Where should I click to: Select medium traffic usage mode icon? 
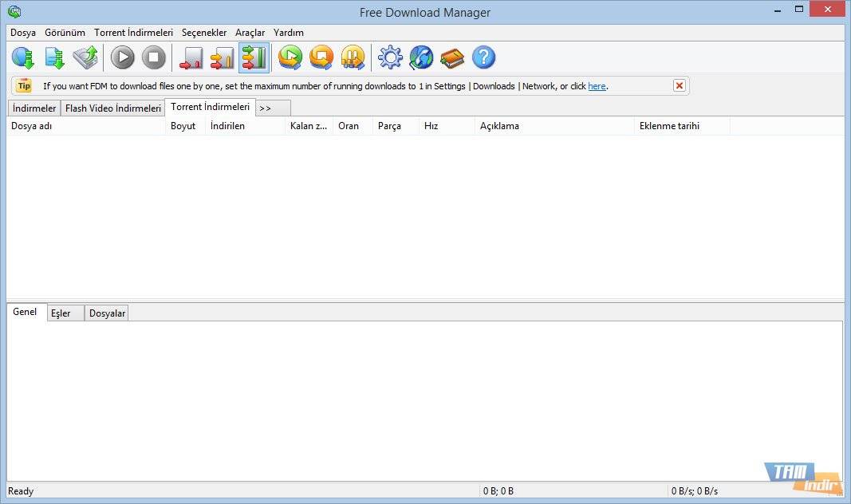tap(222, 57)
